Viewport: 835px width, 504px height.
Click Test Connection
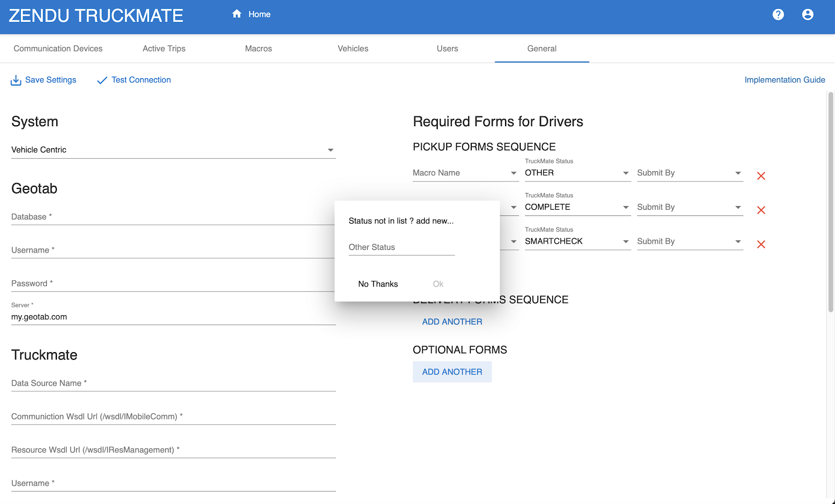pos(141,80)
